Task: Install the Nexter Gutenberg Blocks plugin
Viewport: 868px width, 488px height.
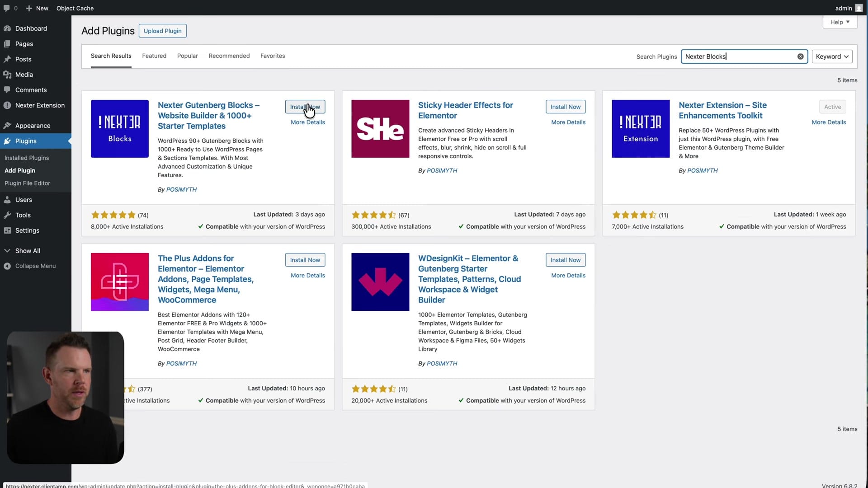Action: pos(305,107)
